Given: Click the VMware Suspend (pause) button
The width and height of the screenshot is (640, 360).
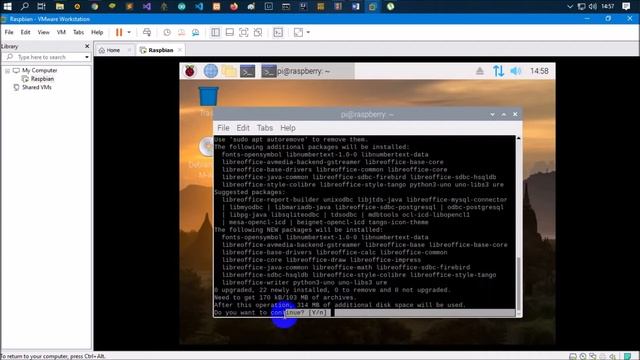Looking at the screenshot, I should [x=119, y=32].
